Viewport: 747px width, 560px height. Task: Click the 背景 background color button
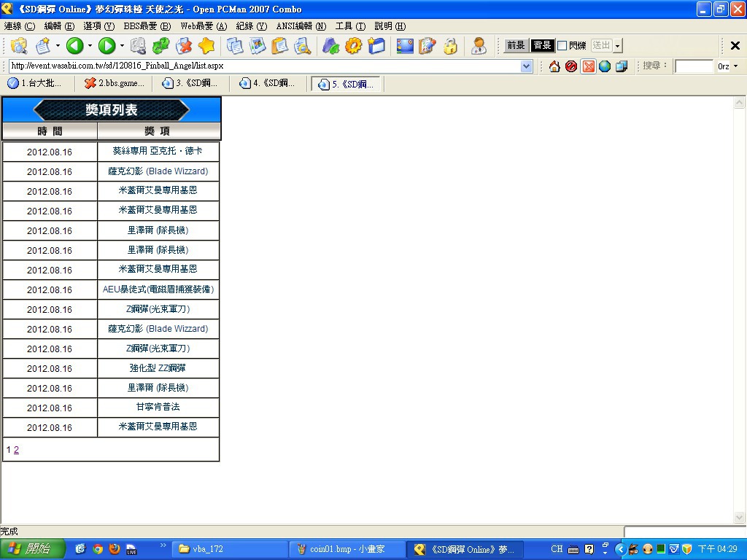[x=542, y=46]
